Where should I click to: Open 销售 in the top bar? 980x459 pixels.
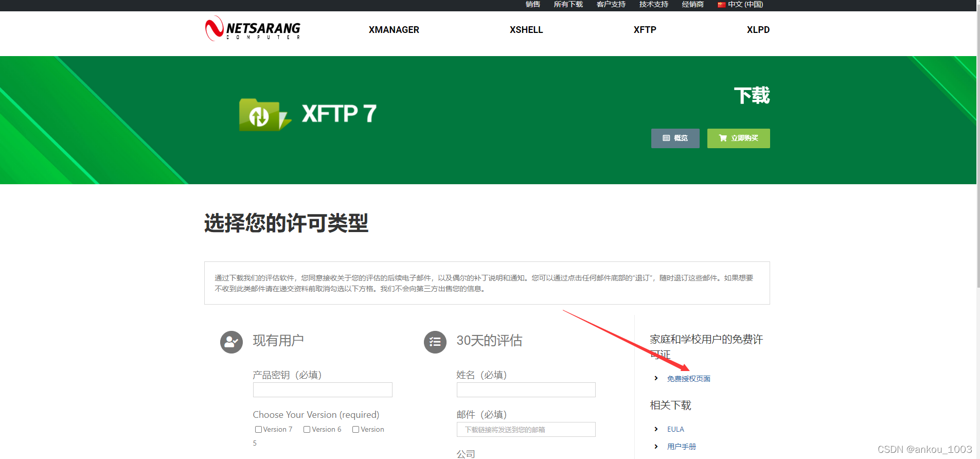click(533, 5)
